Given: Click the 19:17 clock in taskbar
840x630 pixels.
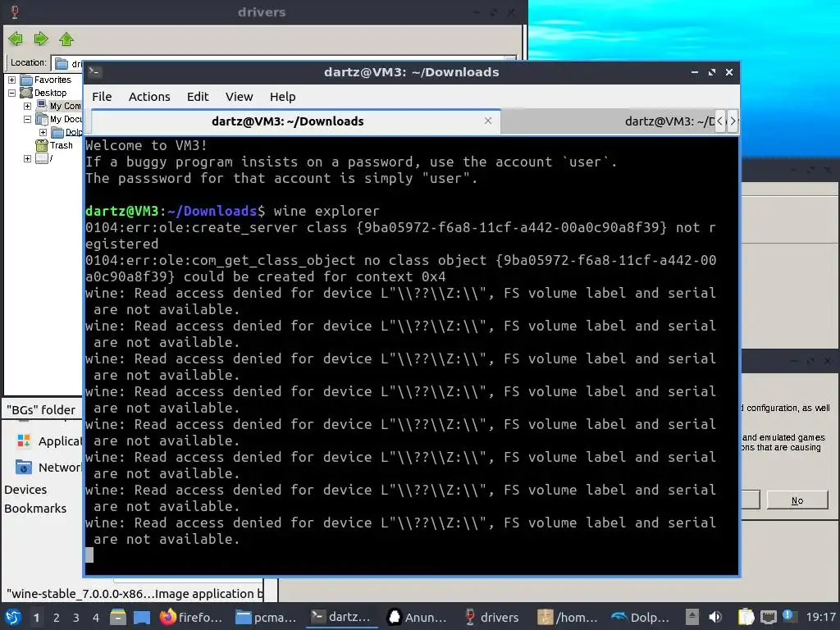Looking at the screenshot, I should 820,617.
